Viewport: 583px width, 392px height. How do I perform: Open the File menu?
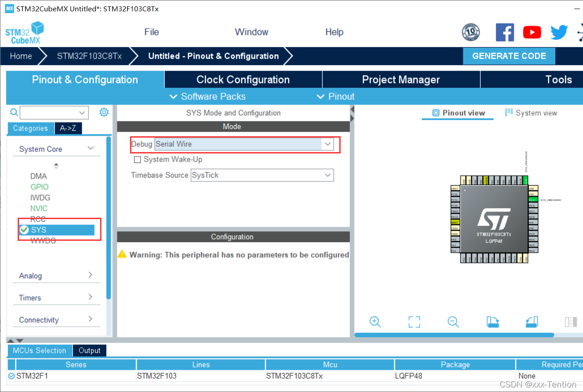(x=151, y=32)
